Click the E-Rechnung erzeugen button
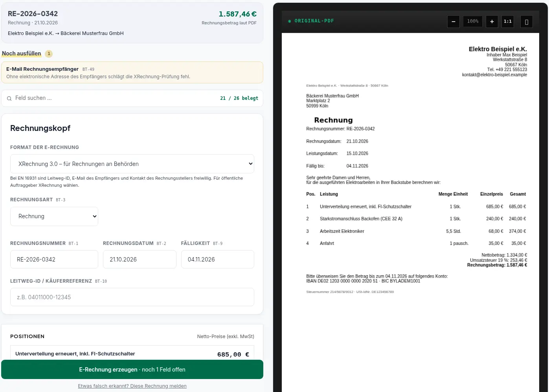The height and width of the screenshot is (392, 549). tap(132, 370)
